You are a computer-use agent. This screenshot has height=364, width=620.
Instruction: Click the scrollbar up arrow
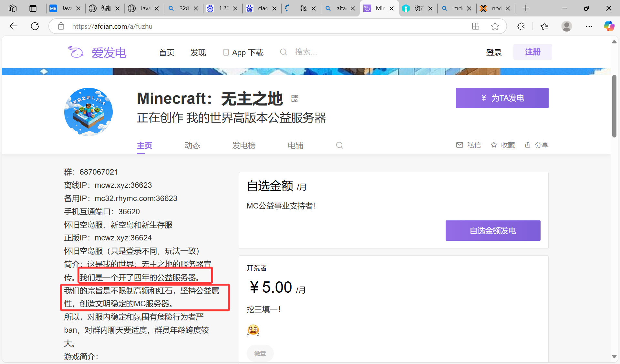click(x=614, y=42)
